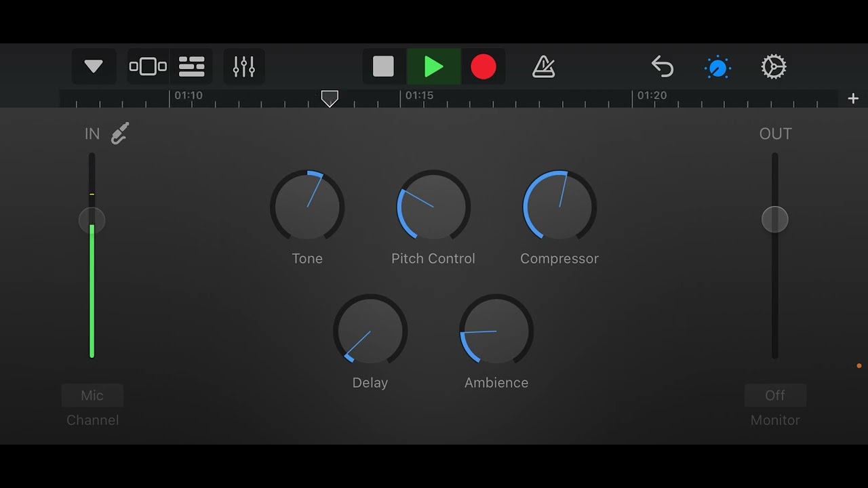Click the Ambience knob

(x=496, y=331)
